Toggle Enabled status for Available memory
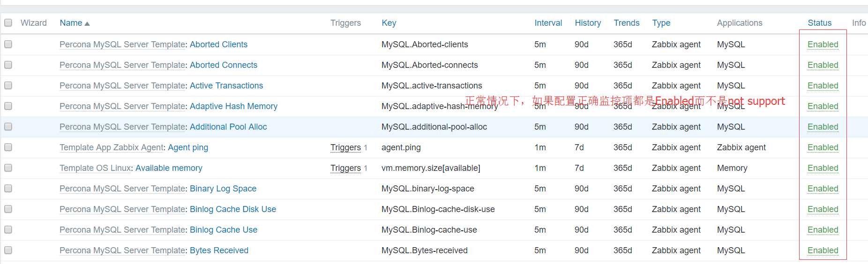This screenshot has width=868, height=264. (x=823, y=168)
